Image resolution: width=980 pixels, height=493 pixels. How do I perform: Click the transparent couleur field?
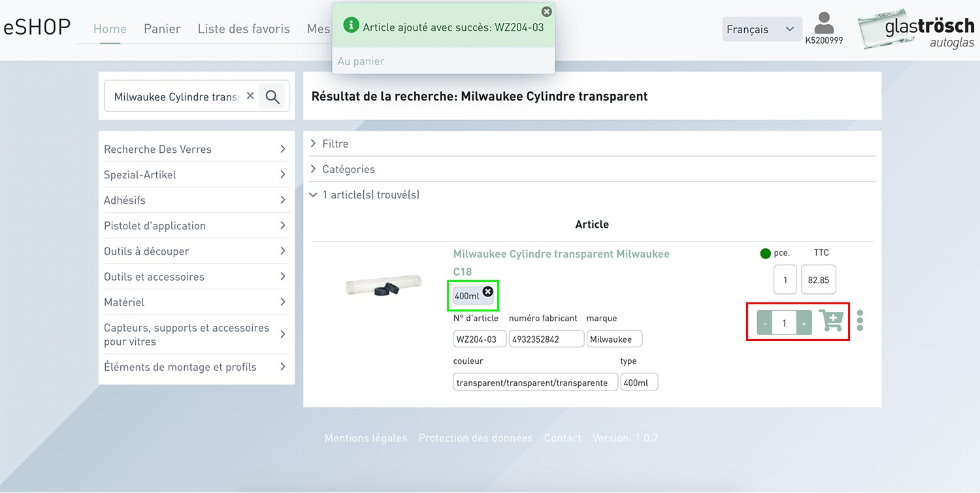(x=535, y=382)
